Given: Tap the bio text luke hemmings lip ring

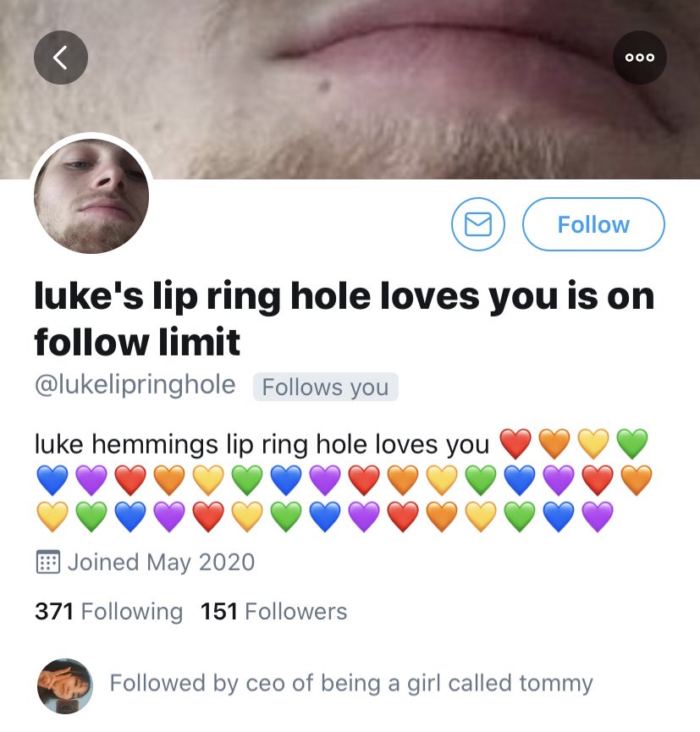Looking at the screenshot, I should click(261, 444).
